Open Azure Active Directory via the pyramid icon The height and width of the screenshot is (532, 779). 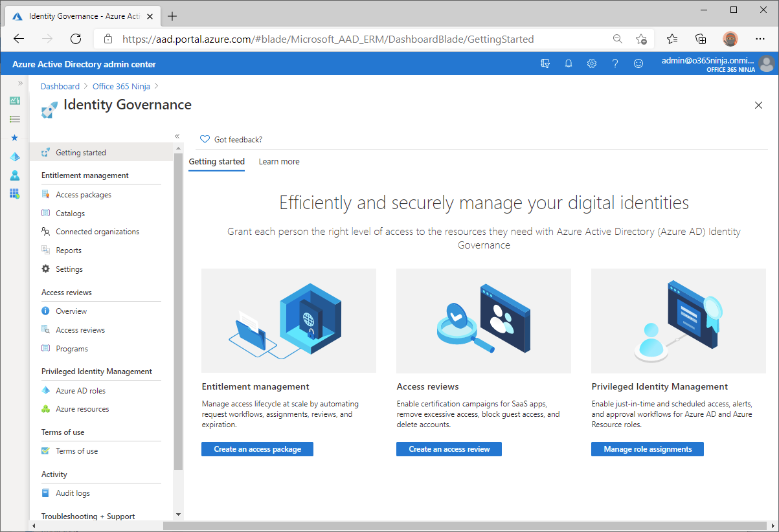[14, 156]
